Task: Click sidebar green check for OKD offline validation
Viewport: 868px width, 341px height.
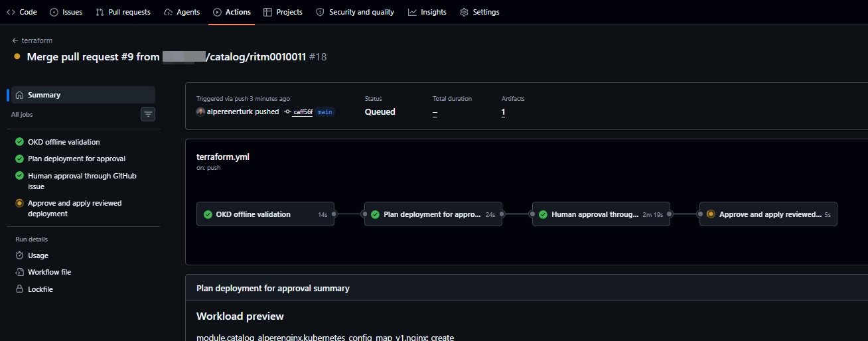Action: click(x=19, y=142)
